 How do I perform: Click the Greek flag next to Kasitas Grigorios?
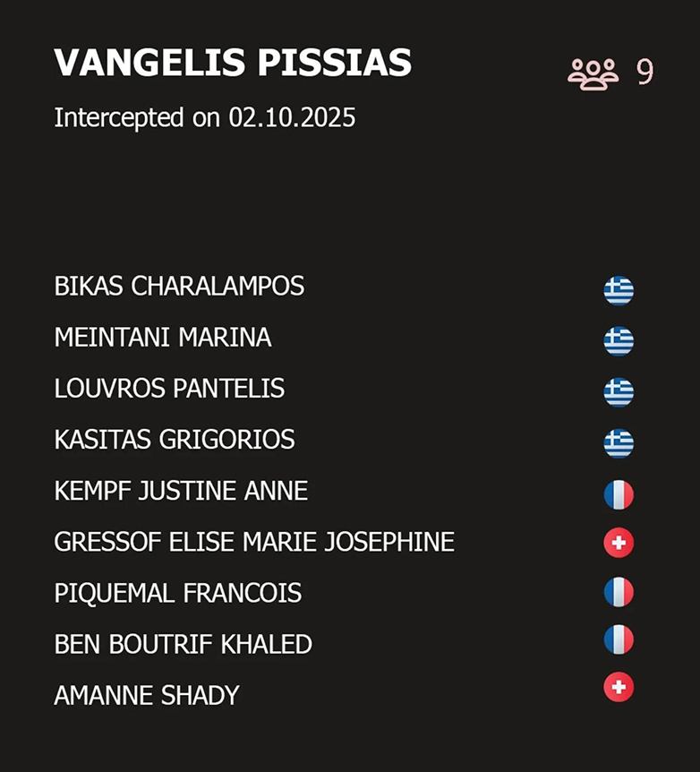pyautogui.click(x=619, y=443)
